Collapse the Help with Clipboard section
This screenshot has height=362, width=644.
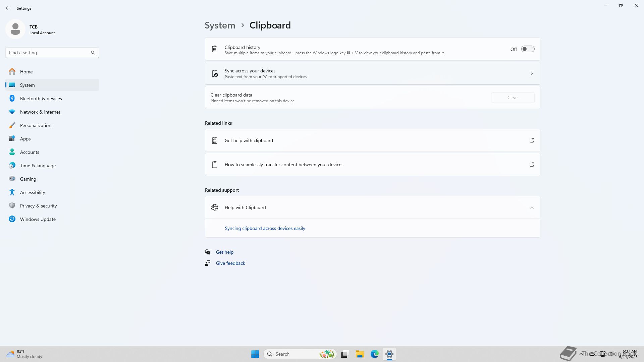[532, 207]
